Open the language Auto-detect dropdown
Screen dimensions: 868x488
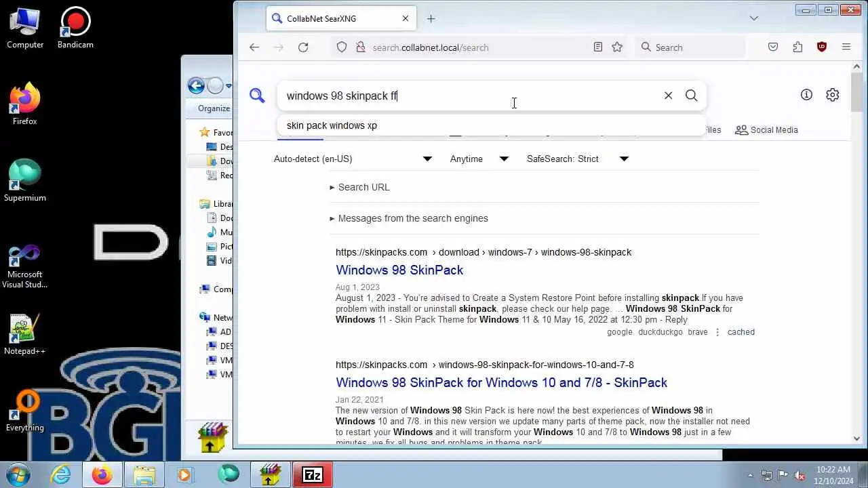(x=353, y=159)
